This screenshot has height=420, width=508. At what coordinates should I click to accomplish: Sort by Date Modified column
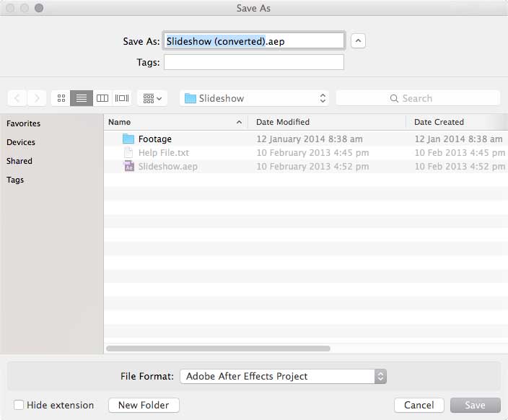pos(327,122)
